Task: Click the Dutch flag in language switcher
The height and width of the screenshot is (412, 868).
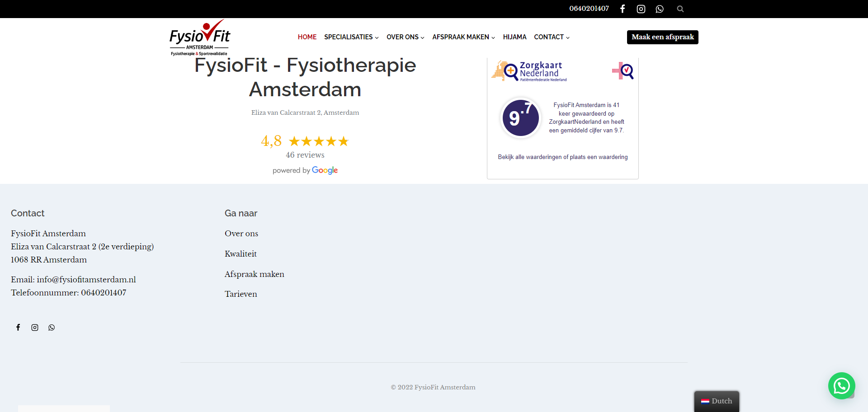Action: click(705, 401)
